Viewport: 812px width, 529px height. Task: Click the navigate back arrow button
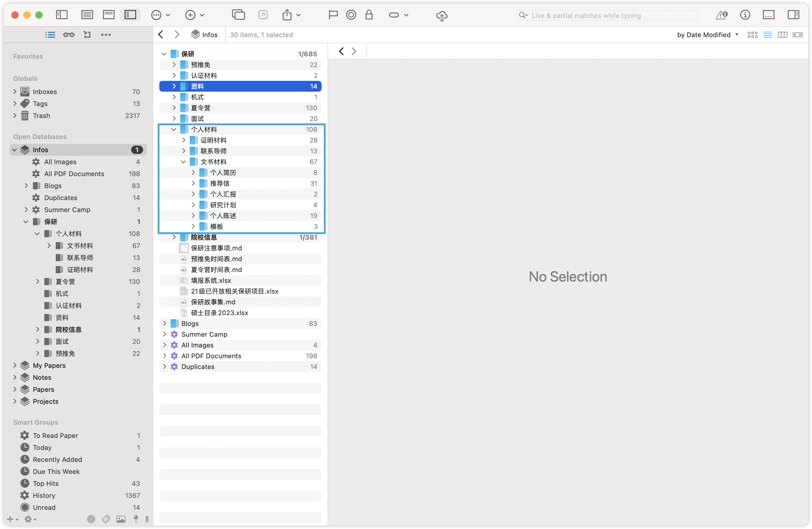click(x=161, y=34)
